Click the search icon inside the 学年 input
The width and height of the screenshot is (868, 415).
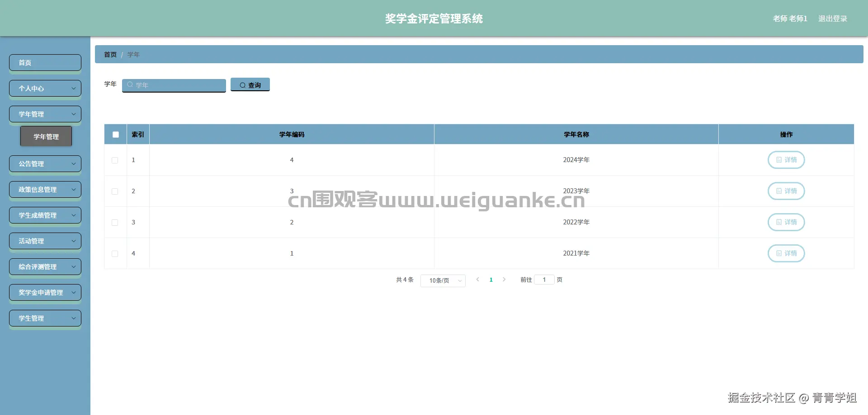point(130,85)
